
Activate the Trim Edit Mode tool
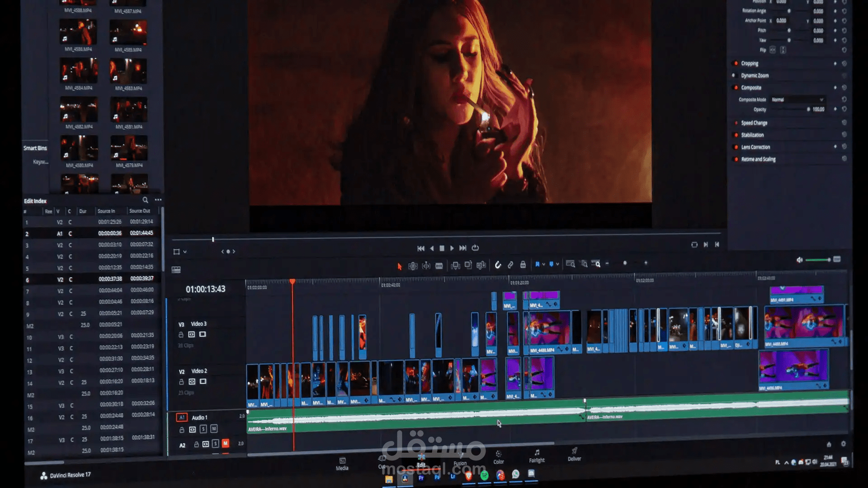413,266
